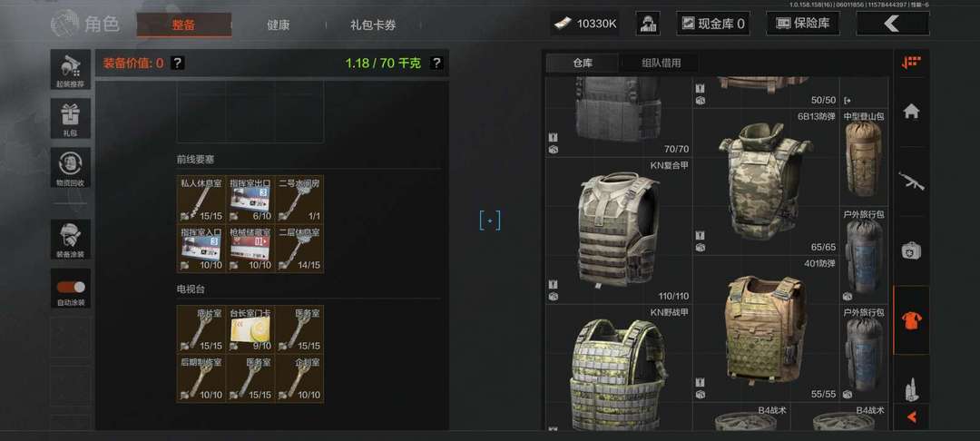980x441 pixels.
Task: Open the 保险库 vault button
Action: 803,24
